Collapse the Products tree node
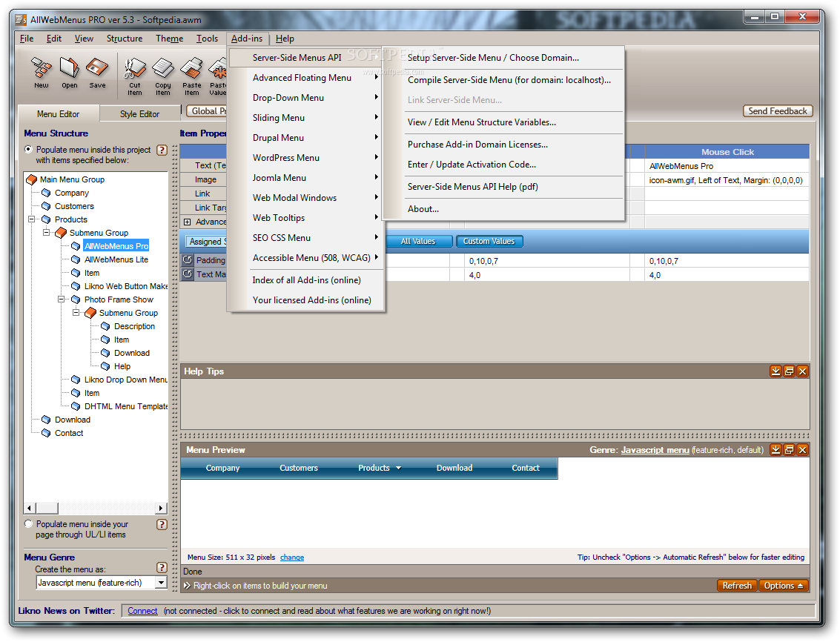Viewport: 840px width, 642px height. (32, 219)
